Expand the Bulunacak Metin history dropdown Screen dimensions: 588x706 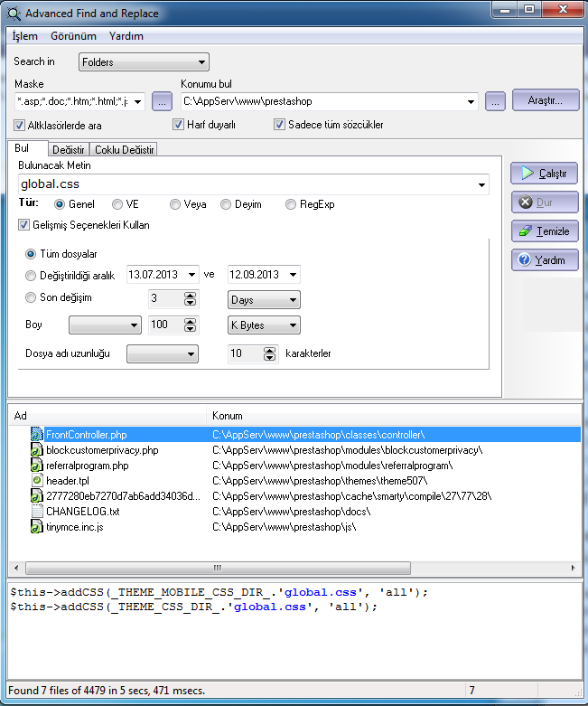coord(481,184)
